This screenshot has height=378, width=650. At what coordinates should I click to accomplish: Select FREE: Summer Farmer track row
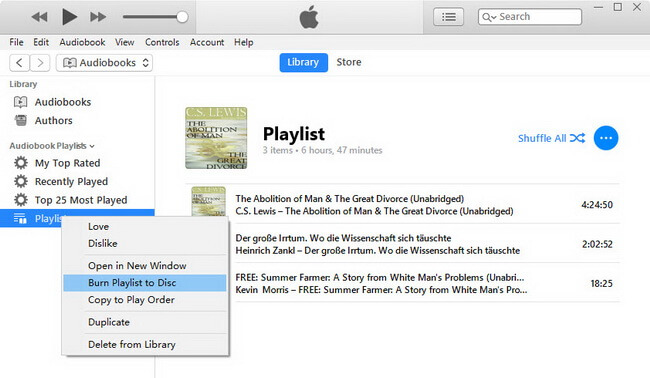point(427,284)
